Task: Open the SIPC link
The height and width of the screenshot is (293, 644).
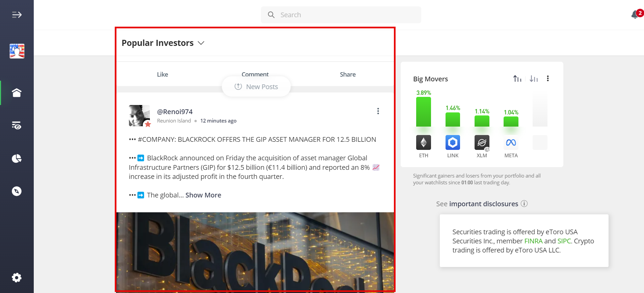Action: (x=564, y=241)
